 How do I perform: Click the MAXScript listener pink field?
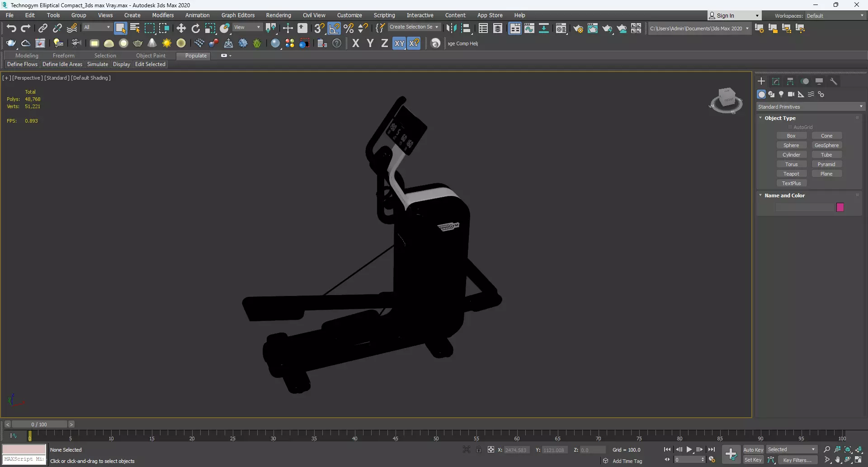point(24,449)
